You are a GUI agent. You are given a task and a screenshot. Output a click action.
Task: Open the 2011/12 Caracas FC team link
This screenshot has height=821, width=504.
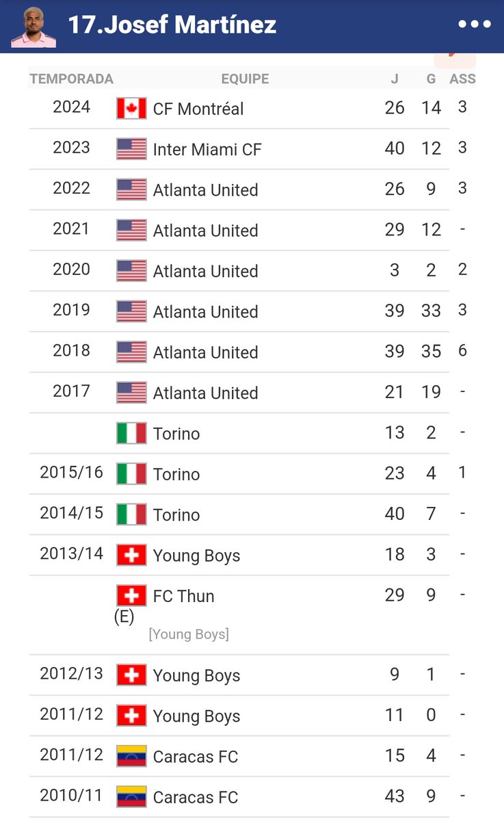(196, 757)
